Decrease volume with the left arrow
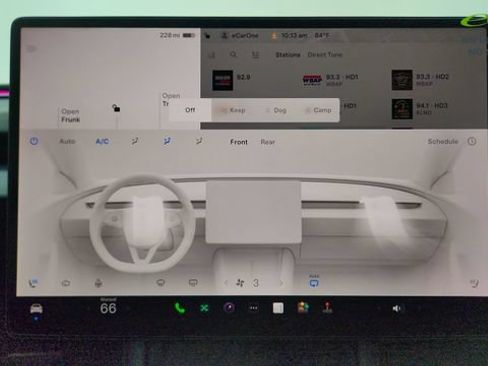 pos(378,309)
